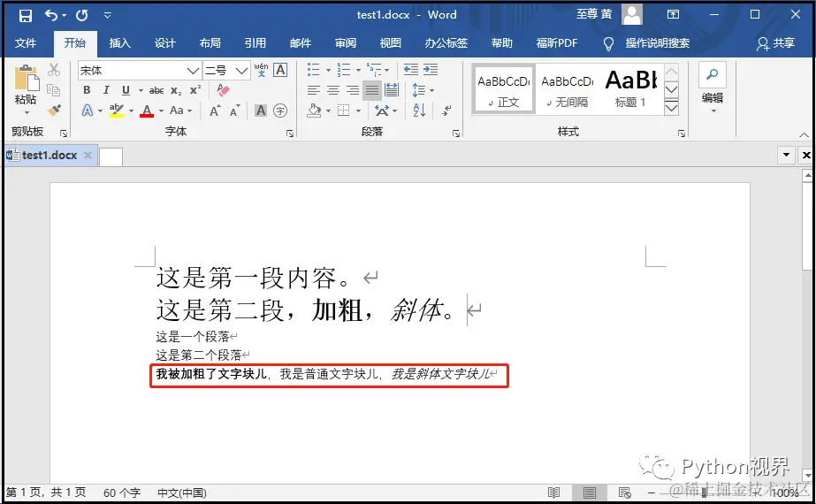Viewport: 816px width, 504px height.
Task: Toggle character shading A icon
Action: [261, 111]
